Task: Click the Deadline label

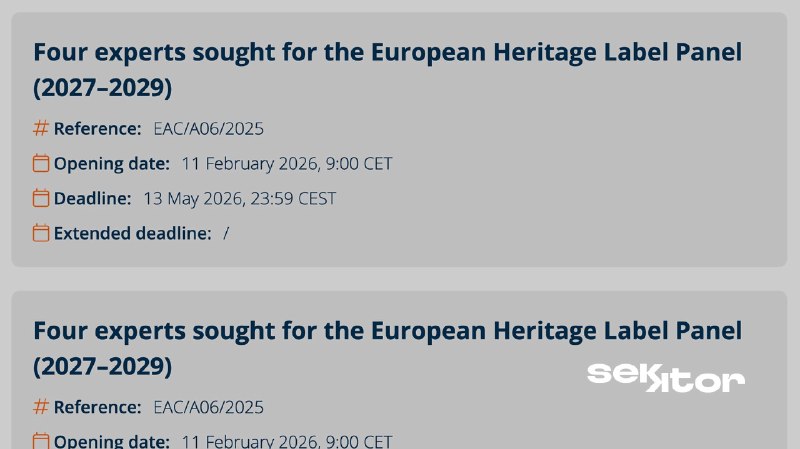Action: [x=92, y=198]
